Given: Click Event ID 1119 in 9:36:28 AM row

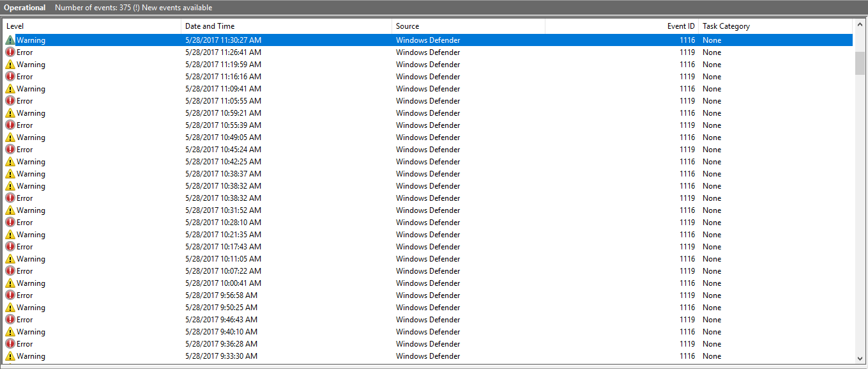Looking at the screenshot, I should click(687, 344).
